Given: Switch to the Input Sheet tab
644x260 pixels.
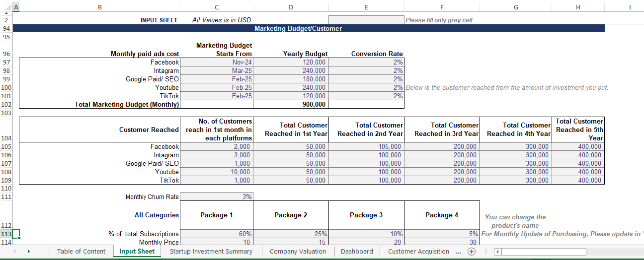Looking at the screenshot, I should click(x=137, y=252).
